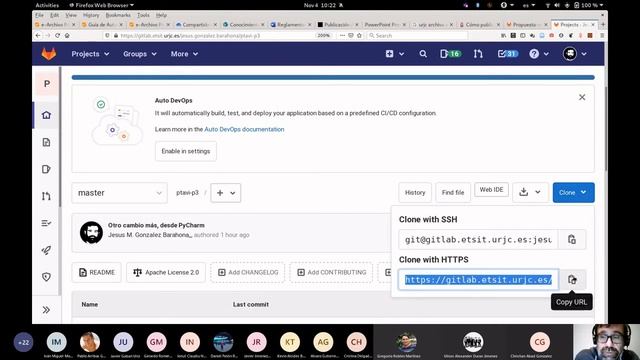Click the GitLab fox logo
640x360 pixels.
pyautogui.click(x=49, y=54)
